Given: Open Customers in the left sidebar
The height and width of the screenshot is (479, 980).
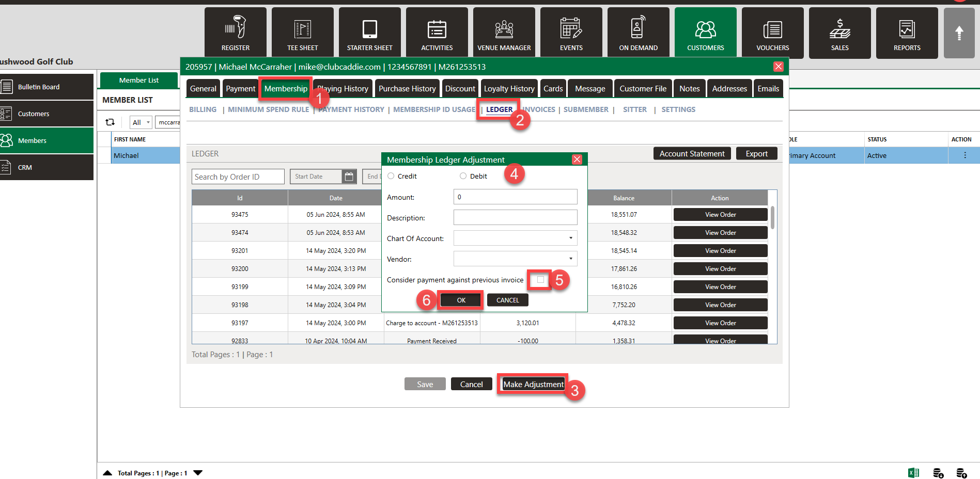Looking at the screenshot, I should [x=46, y=114].
